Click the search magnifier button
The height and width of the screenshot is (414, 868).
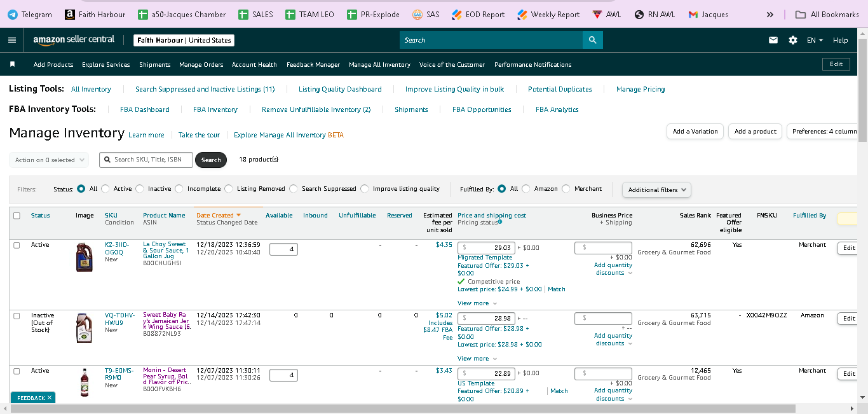592,40
